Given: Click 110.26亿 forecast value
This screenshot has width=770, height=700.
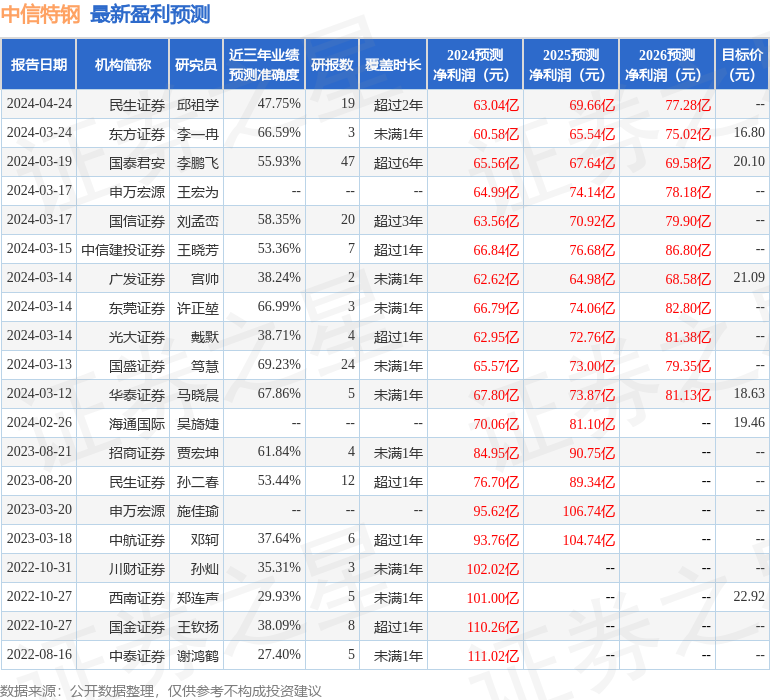Looking at the screenshot, I should tap(493, 626).
